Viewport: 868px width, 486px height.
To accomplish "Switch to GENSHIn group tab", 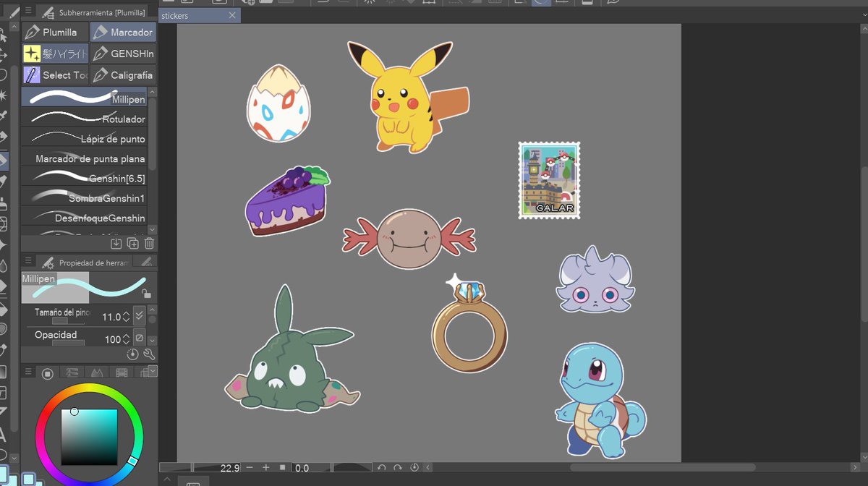I will click(123, 54).
